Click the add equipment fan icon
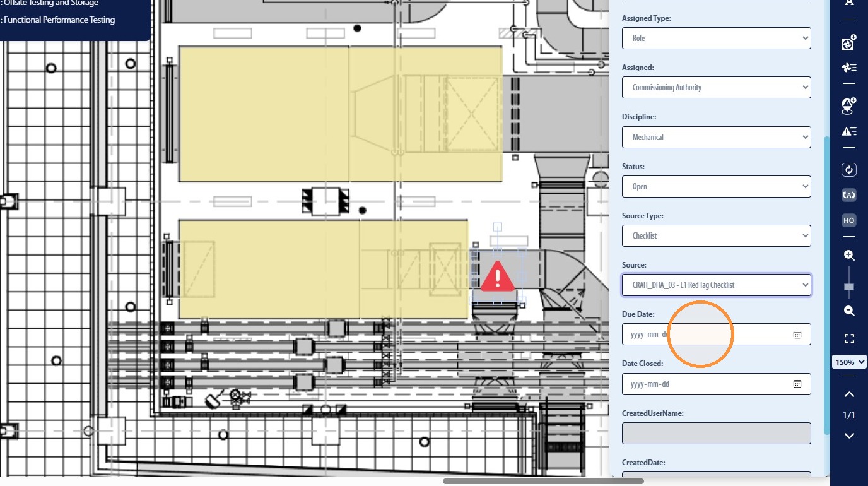868x486 pixels. (849, 43)
